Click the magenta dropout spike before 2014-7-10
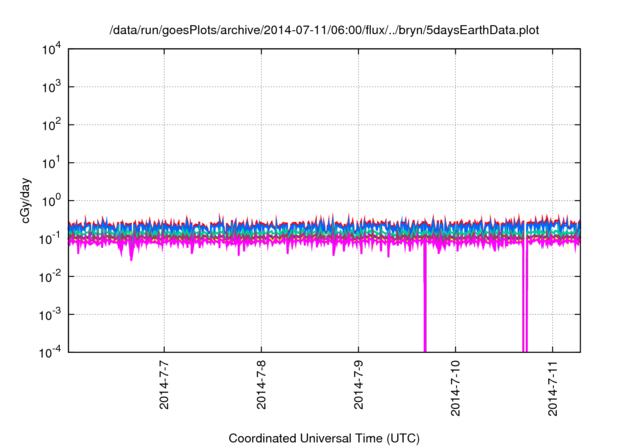The width and height of the screenshot is (640, 448). tap(425, 298)
